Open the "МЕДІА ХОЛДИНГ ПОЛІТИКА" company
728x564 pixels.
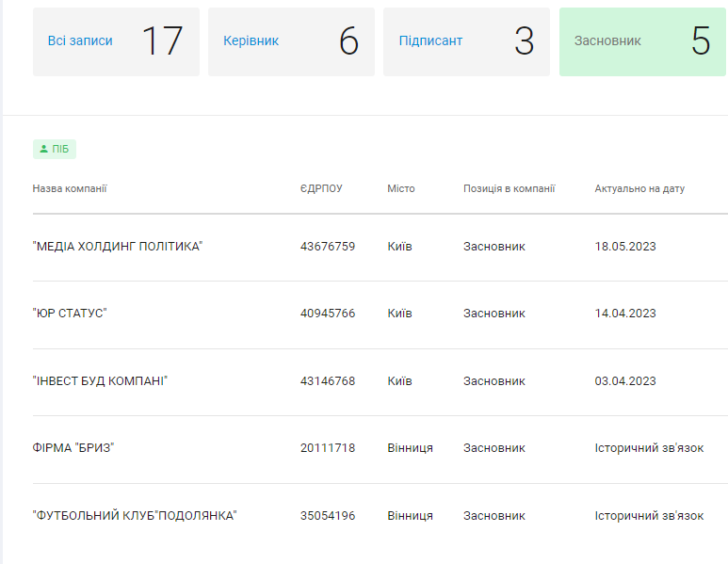[118, 247]
